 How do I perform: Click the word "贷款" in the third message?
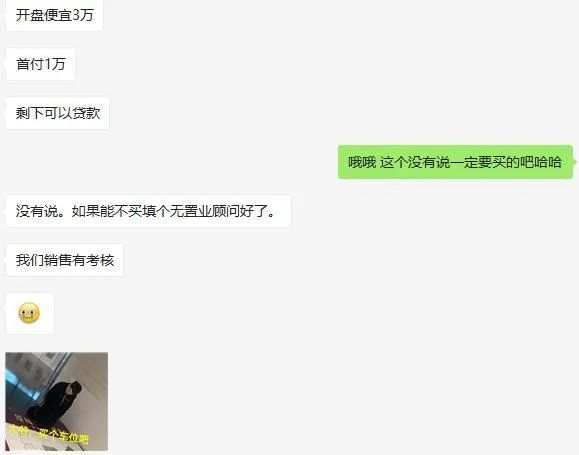[86, 113]
